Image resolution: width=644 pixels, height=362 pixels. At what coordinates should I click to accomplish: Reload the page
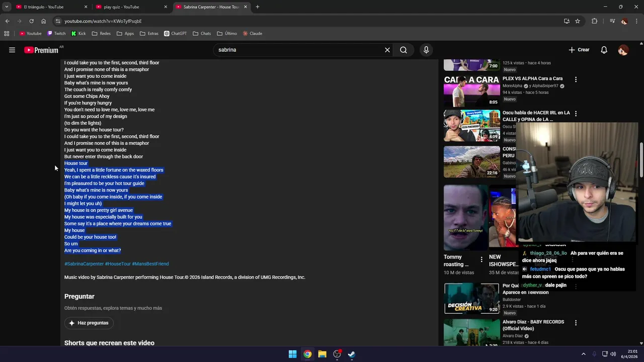tap(31, 21)
